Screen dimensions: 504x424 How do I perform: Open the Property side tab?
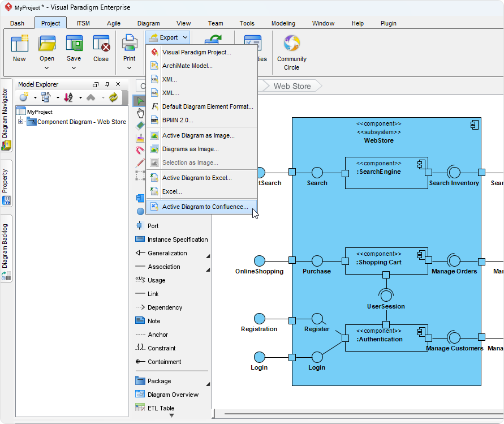coord(6,183)
